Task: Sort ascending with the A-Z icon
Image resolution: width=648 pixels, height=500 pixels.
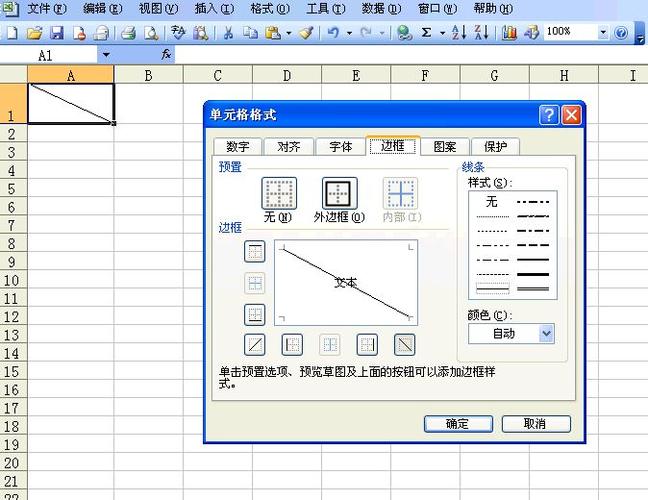Action: (x=459, y=32)
